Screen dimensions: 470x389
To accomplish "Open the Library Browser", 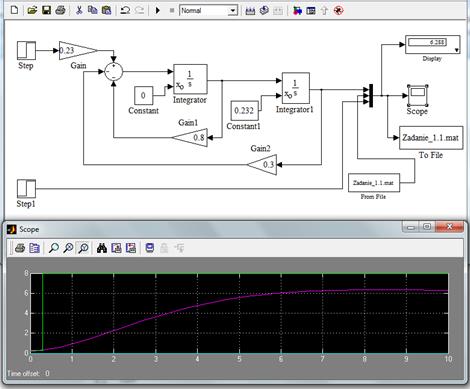I will 297,10.
